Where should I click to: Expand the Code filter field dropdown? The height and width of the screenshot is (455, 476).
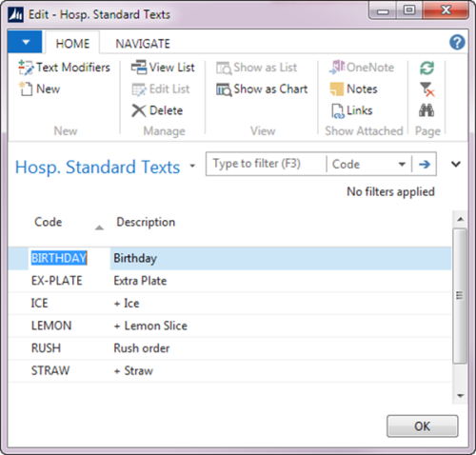click(x=402, y=164)
